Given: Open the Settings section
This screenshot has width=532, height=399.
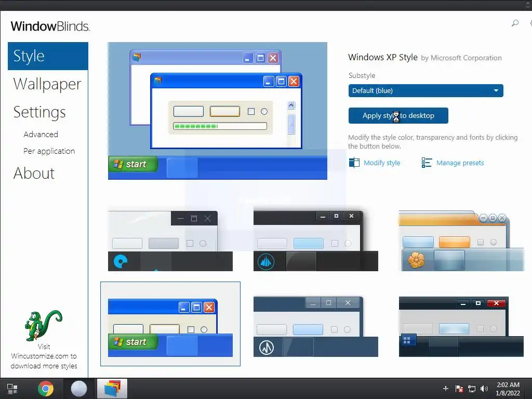Looking at the screenshot, I should coord(39,112).
